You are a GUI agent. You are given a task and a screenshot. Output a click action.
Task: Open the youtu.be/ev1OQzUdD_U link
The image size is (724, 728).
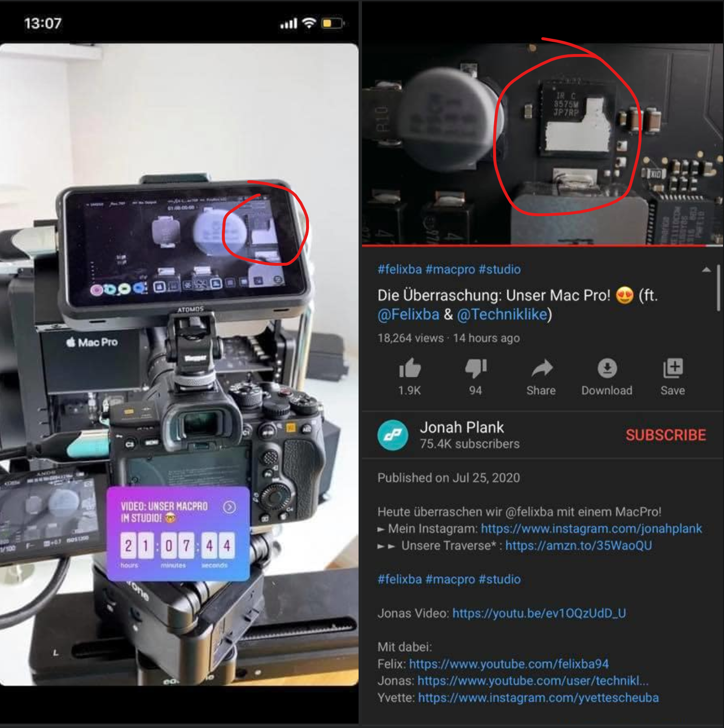(x=539, y=614)
